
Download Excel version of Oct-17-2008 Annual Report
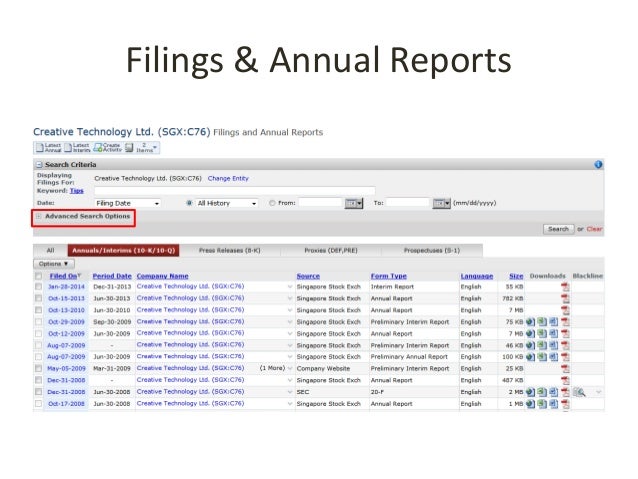(542, 404)
